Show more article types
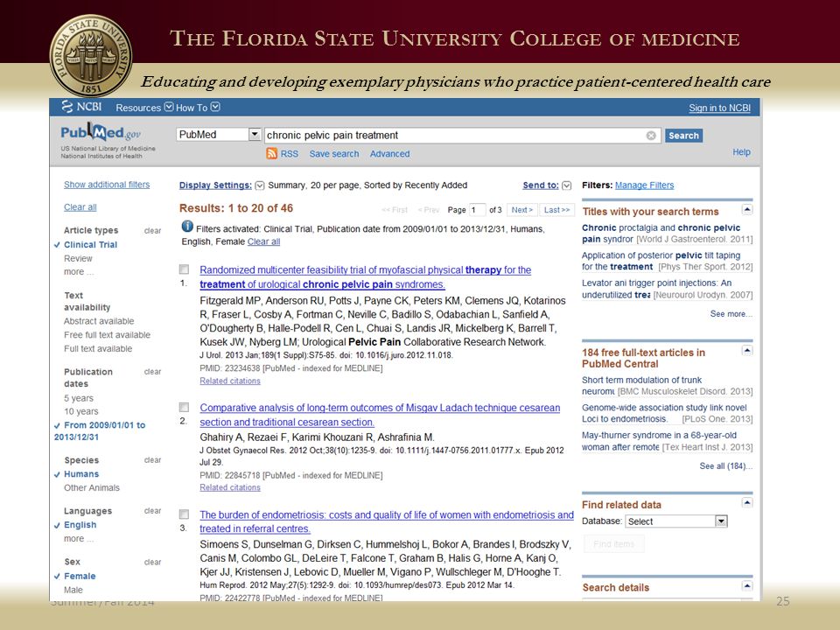 pos(79,272)
